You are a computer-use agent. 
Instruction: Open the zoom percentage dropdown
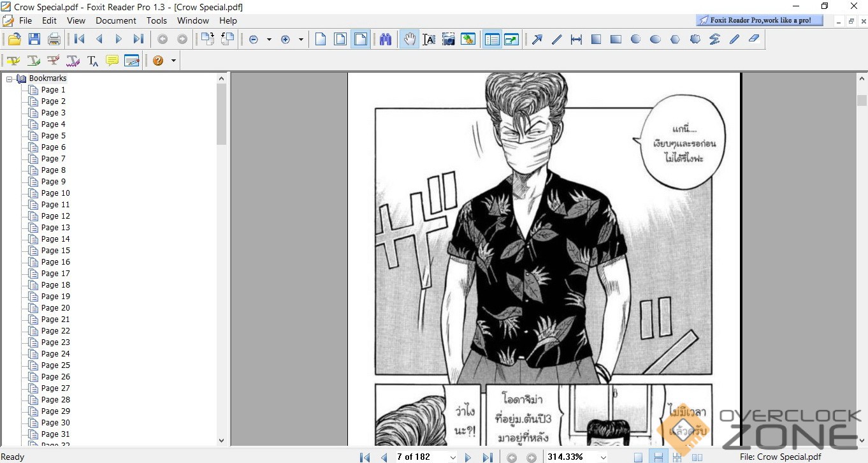603,457
